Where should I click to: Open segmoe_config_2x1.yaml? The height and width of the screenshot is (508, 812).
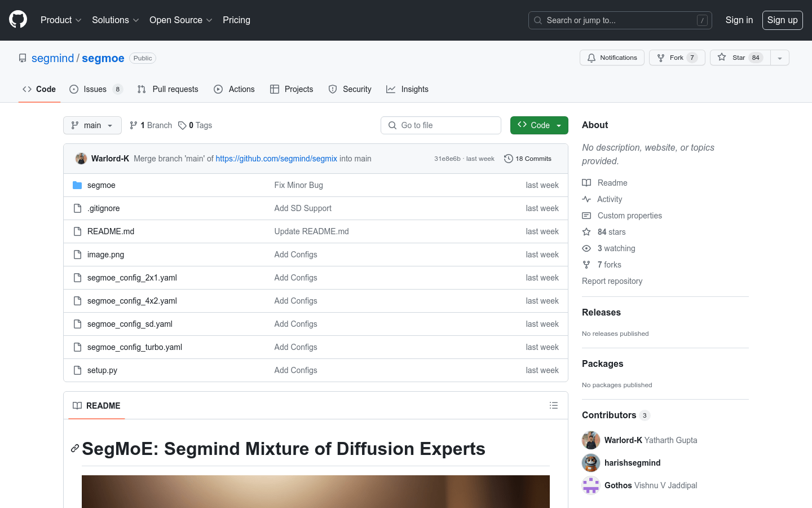click(133, 278)
